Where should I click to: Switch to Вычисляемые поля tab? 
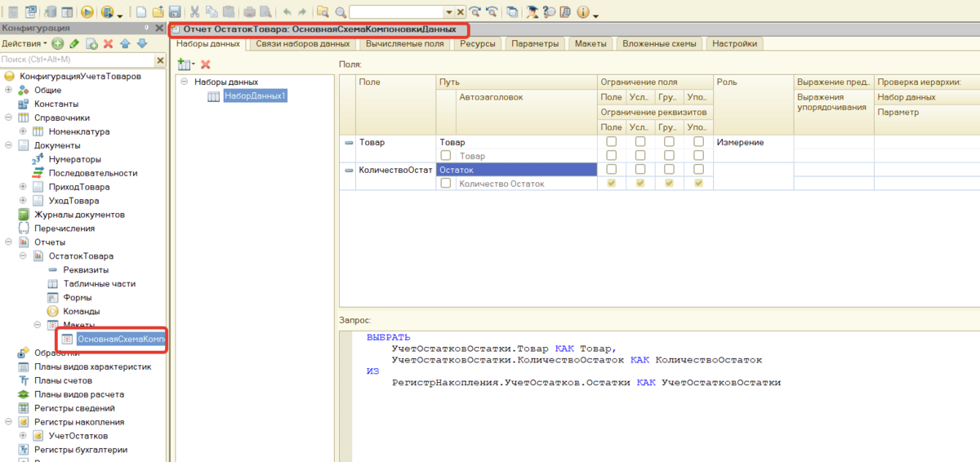coord(404,43)
